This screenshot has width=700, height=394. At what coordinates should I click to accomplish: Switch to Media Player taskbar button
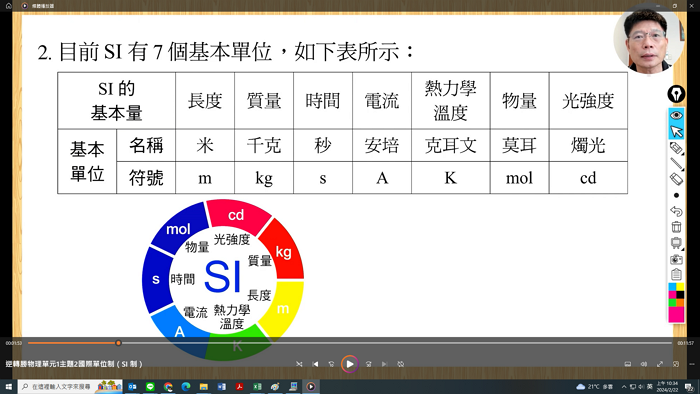(311, 386)
